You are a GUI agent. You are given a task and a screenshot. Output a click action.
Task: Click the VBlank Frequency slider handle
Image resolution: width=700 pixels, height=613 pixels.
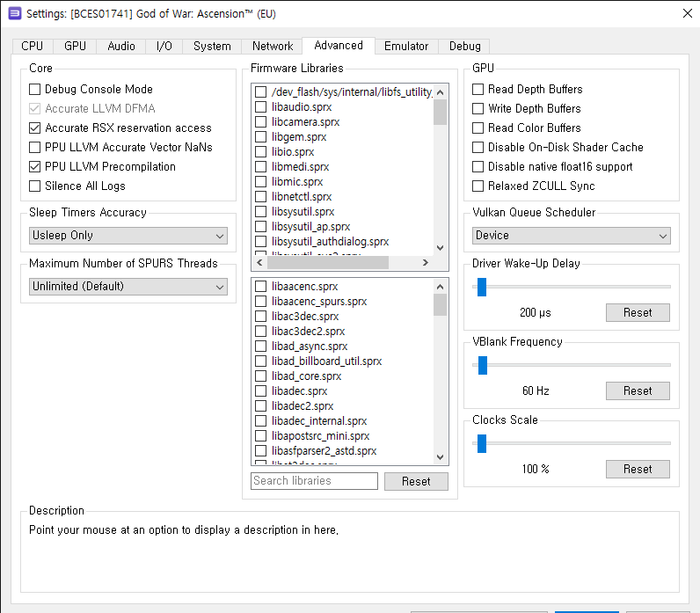pos(483,365)
